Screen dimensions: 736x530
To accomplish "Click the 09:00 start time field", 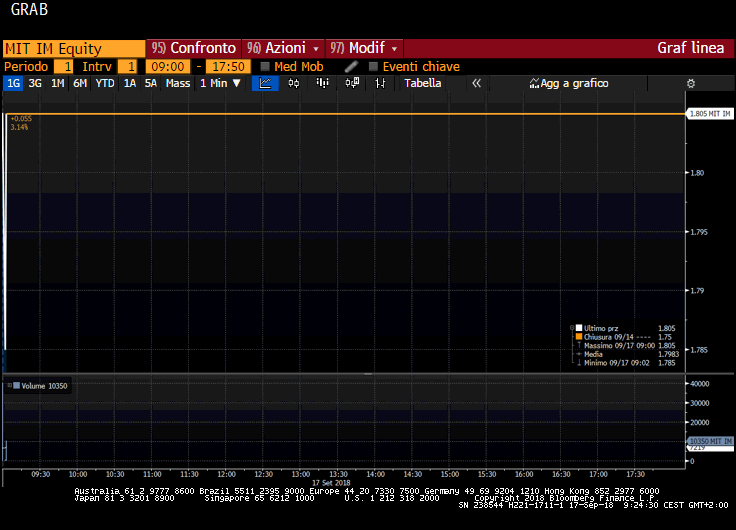I will (x=167, y=67).
